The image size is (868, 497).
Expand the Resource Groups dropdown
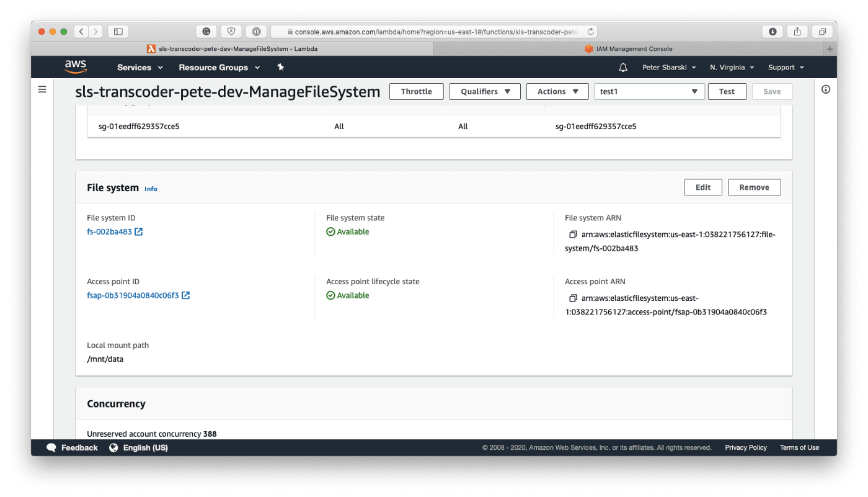[x=219, y=67]
